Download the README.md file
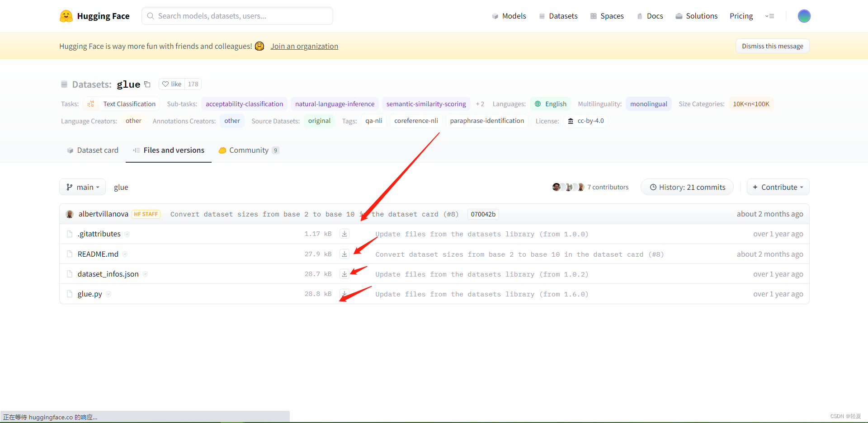 click(344, 254)
